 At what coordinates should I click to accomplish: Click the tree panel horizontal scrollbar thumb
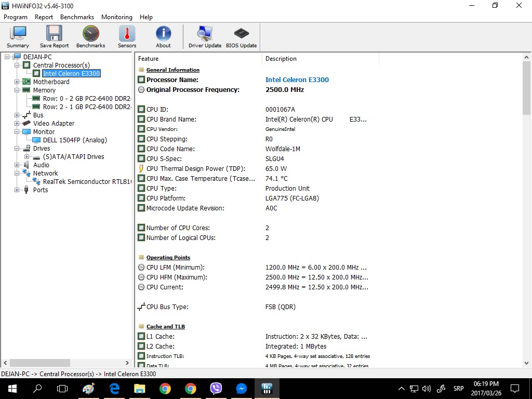39,363
